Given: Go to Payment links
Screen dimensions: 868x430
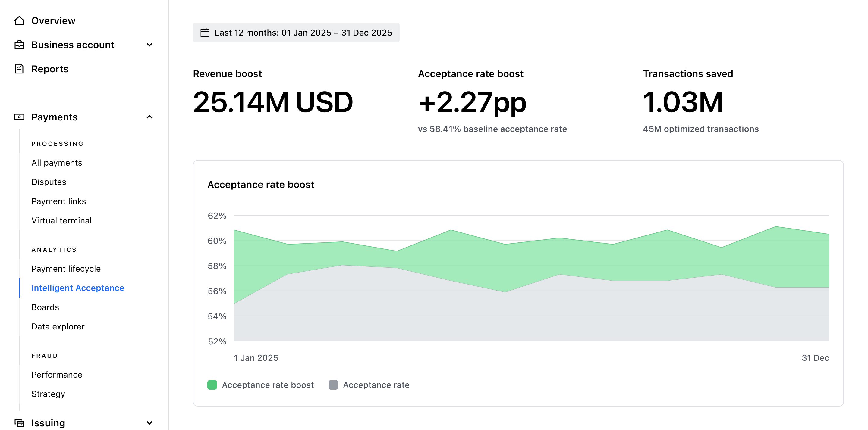Looking at the screenshot, I should pyautogui.click(x=59, y=201).
